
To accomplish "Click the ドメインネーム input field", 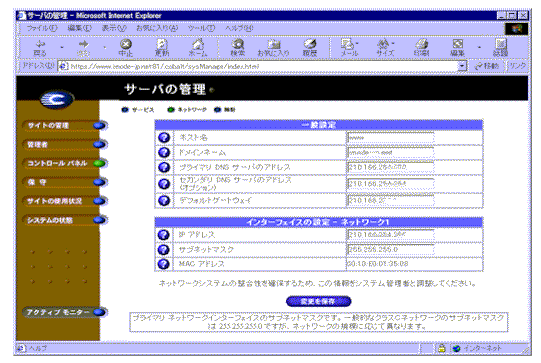I will [x=391, y=152].
